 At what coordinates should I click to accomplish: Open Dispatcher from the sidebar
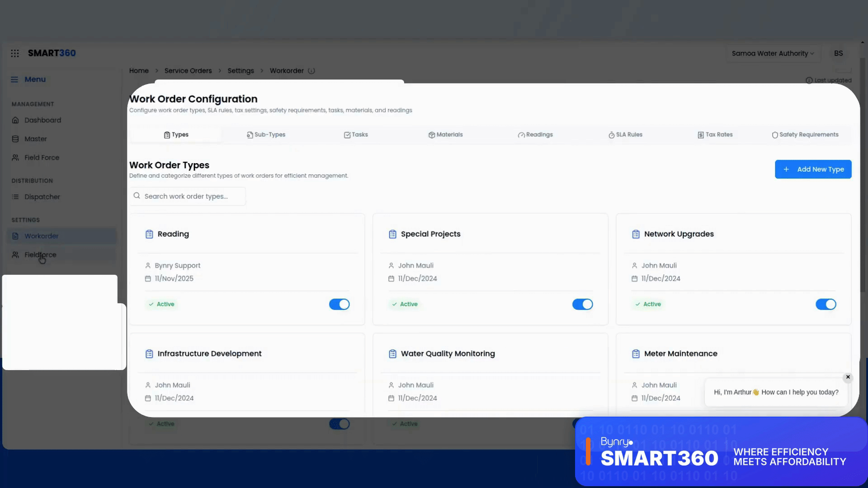pyautogui.click(x=61, y=197)
